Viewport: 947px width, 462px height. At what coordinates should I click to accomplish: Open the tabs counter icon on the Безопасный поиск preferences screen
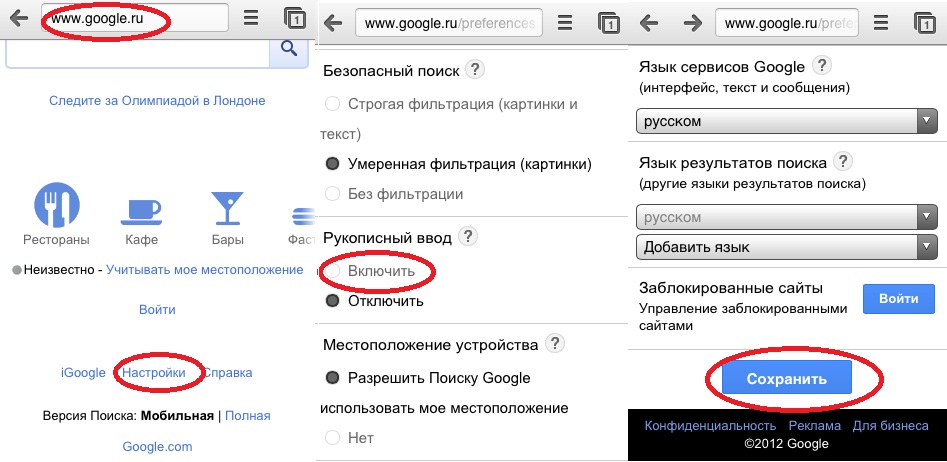click(608, 24)
